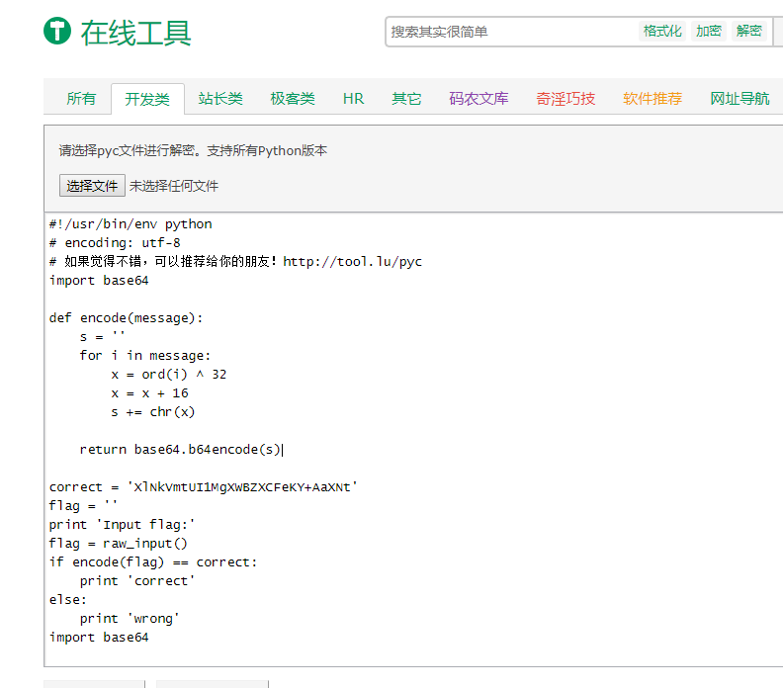Viewport: 784px width, 689px height.
Task: Click the last 'import base64' line
Action: (99, 638)
